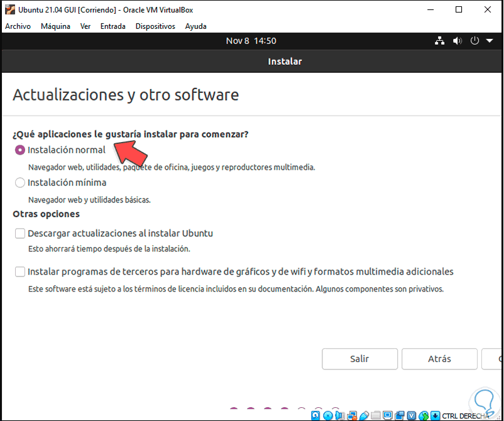
Task: Click the Instalar title bar label
Action: click(x=285, y=62)
